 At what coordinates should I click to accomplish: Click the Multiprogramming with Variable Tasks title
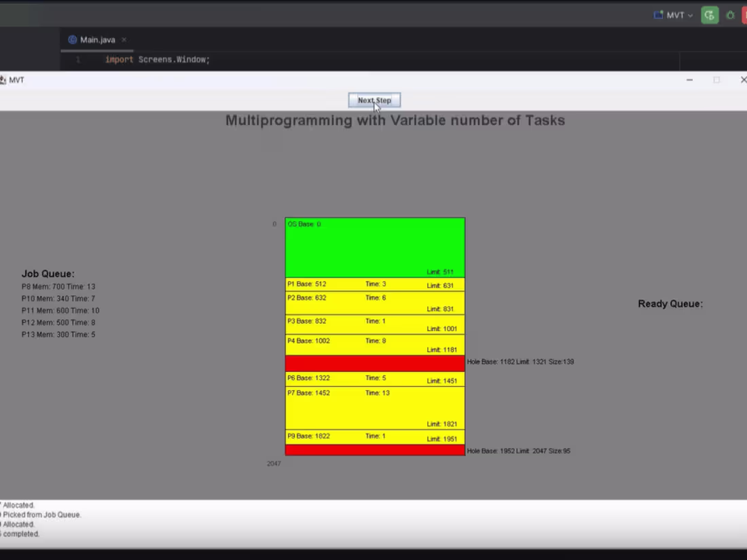[395, 120]
